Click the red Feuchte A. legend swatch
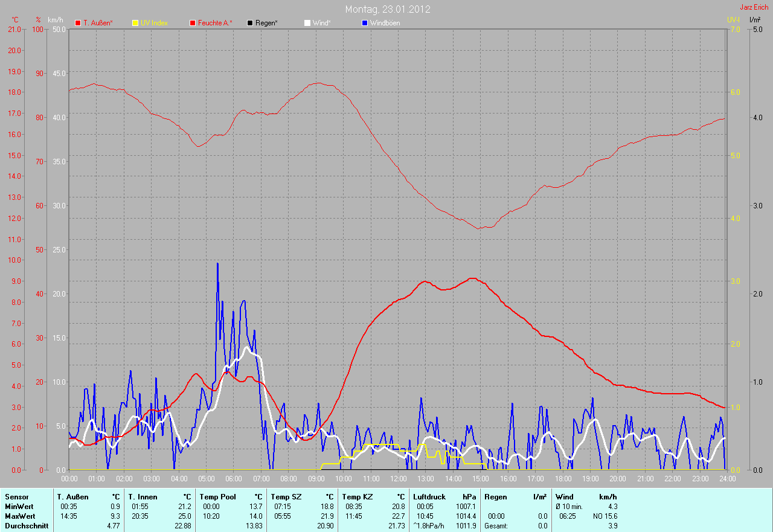773x532 pixels. 193,23
